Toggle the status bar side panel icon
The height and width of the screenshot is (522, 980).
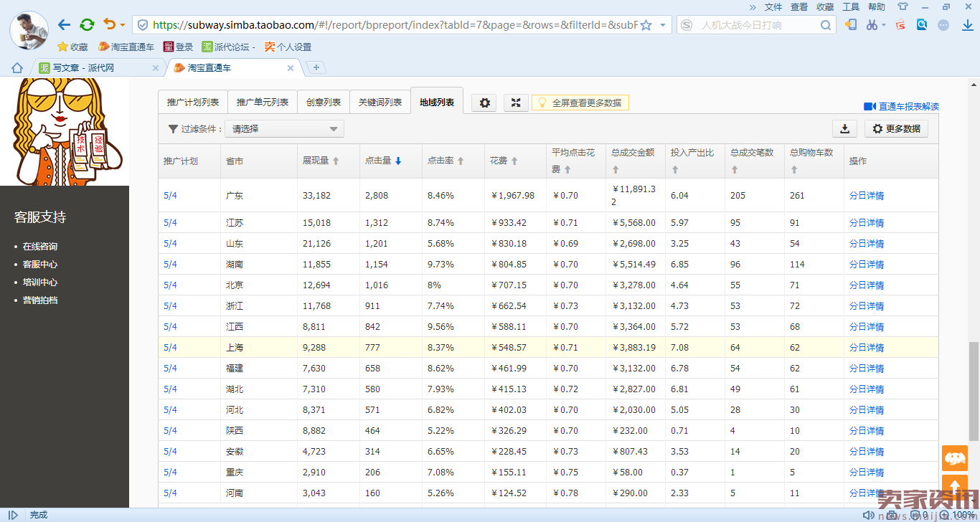[13, 515]
